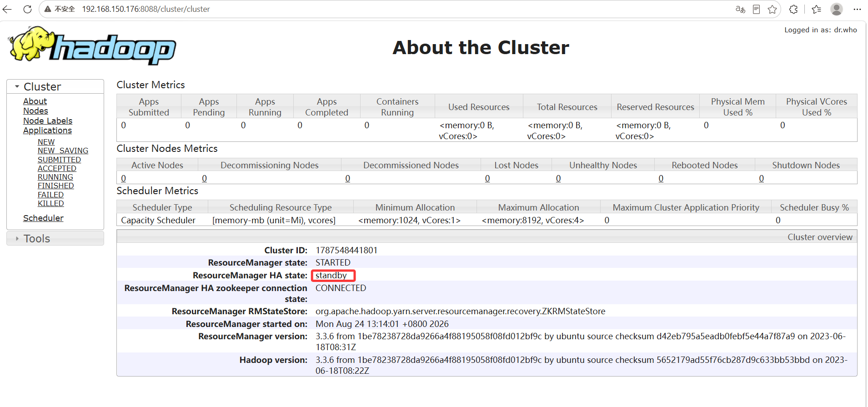Click the Logged in as dr.who text
Image resolution: width=868 pixels, height=407 pixels.
pyautogui.click(x=820, y=30)
